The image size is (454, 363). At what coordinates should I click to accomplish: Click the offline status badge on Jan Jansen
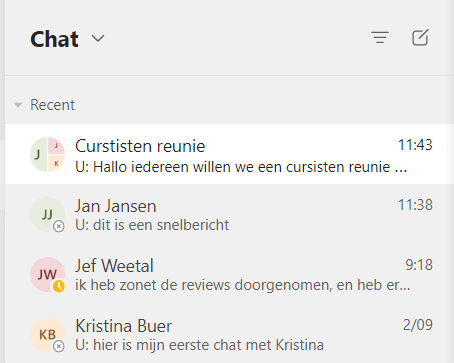[x=59, y=226]
